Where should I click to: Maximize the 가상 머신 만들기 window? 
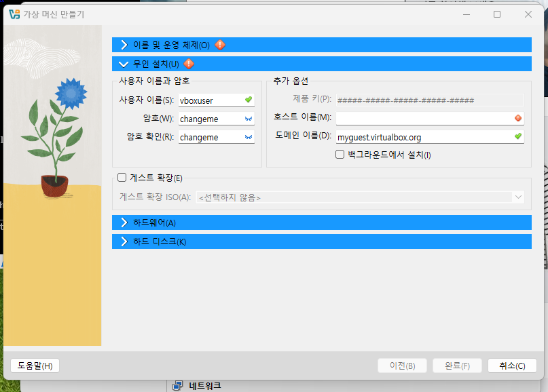tap(497, 14)
